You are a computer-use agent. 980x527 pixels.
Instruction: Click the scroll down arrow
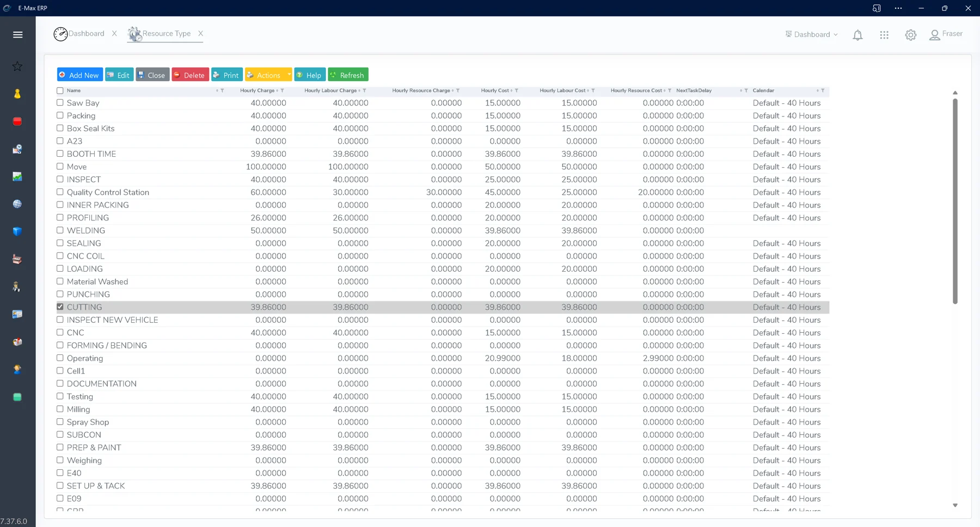pyautogui.click(x=955, y=505)
